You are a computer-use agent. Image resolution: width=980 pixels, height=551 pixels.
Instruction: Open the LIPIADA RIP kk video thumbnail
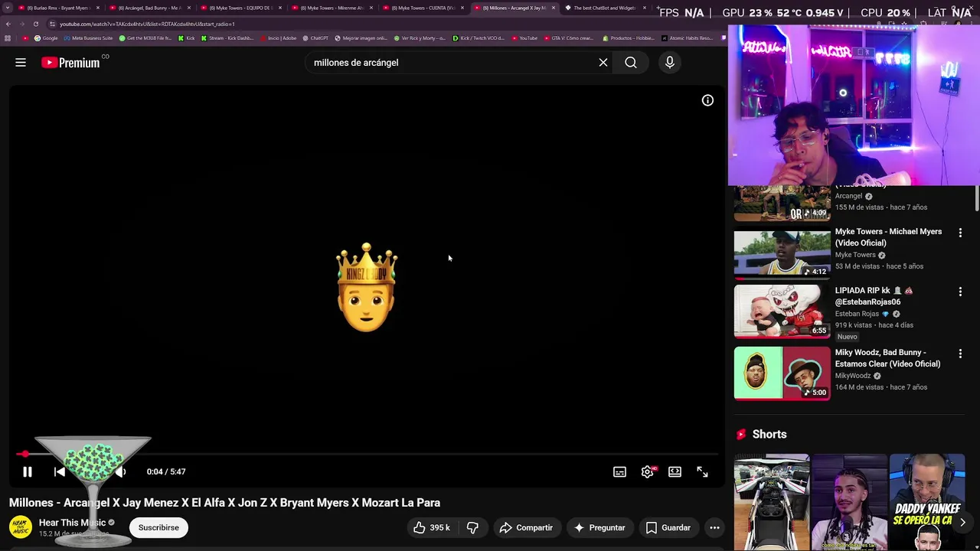[782, 312]
